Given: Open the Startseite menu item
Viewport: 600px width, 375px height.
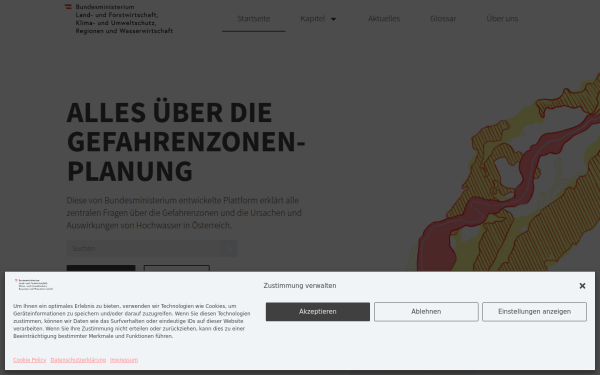Looking at the screenshot, I should click(253, 19).
